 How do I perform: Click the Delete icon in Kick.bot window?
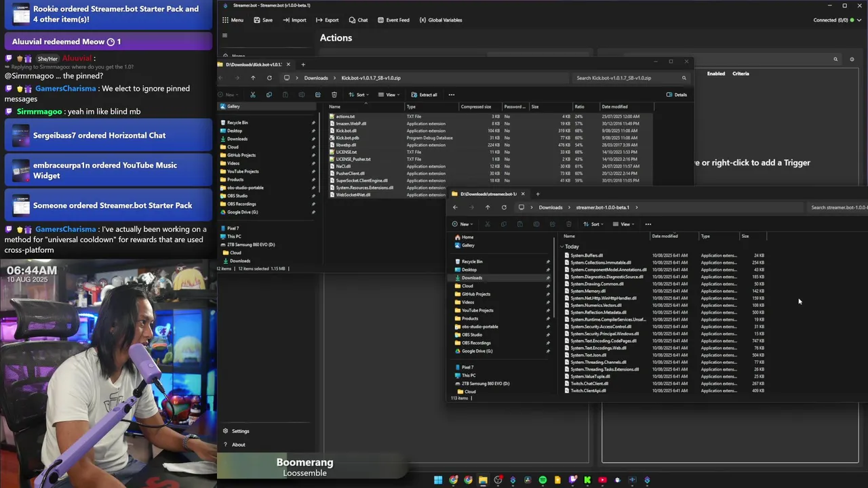pyautogui.click(x=334, y=95)
